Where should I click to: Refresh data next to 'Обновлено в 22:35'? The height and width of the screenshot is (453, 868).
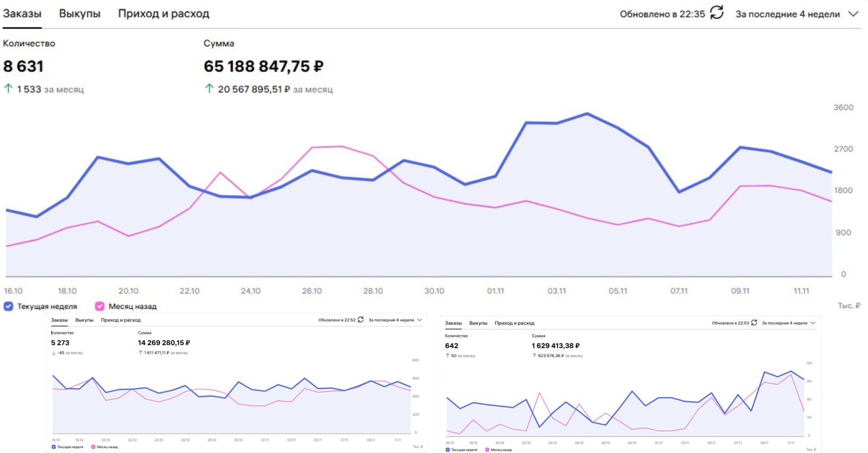(717, 13)
